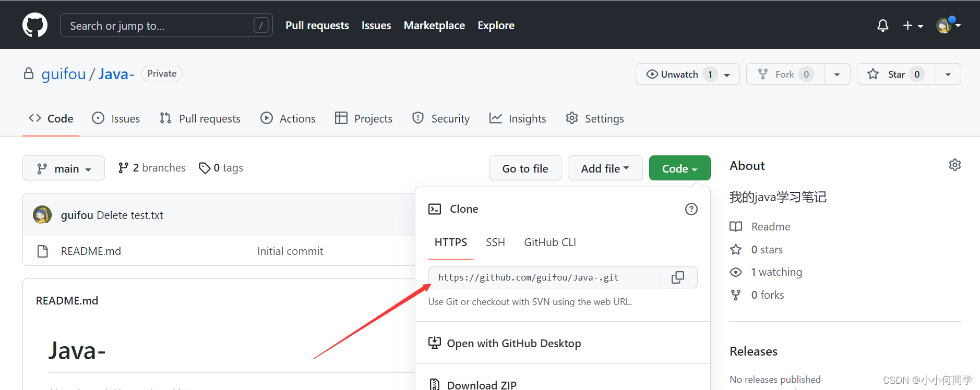The image size is (980, 390).
Task: Open guifou owner profile link
Action: click(64, 74)
